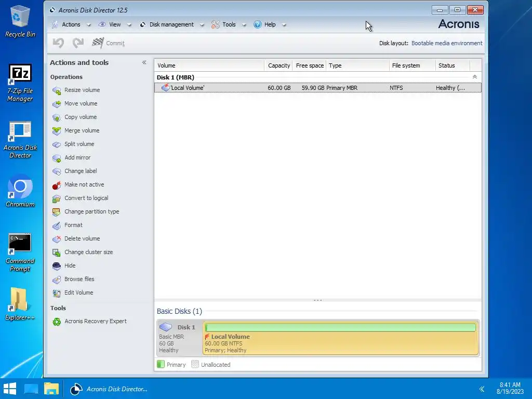Select the 'Local Volume' table row
Image resolution: width=532 pixels, height=399 pixels.
pyautogui.click(x=317, y=88)
